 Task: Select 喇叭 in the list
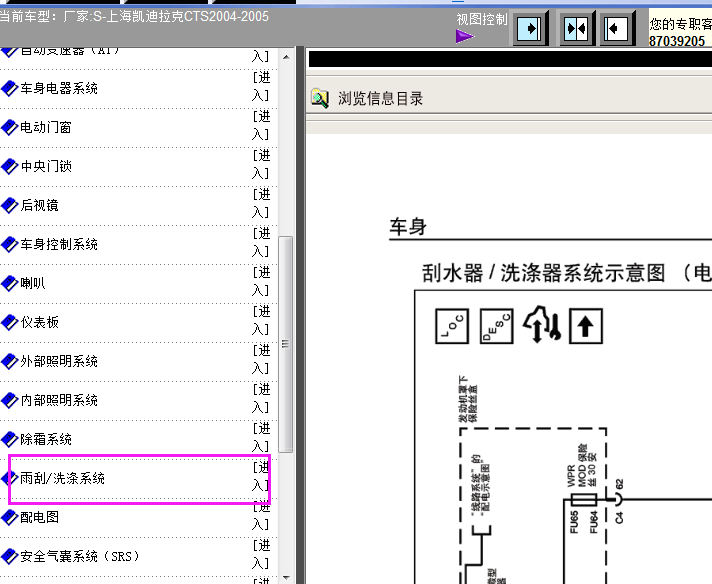(33, 283)
